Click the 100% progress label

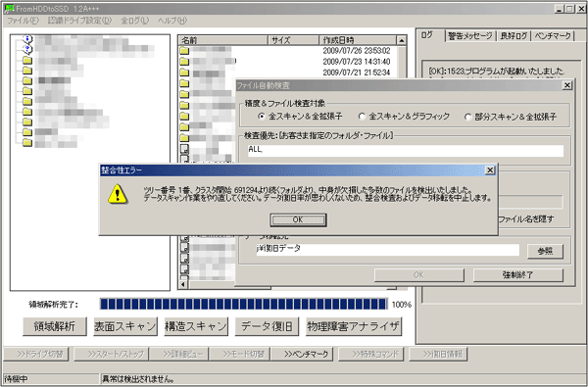tap(402, 305)
